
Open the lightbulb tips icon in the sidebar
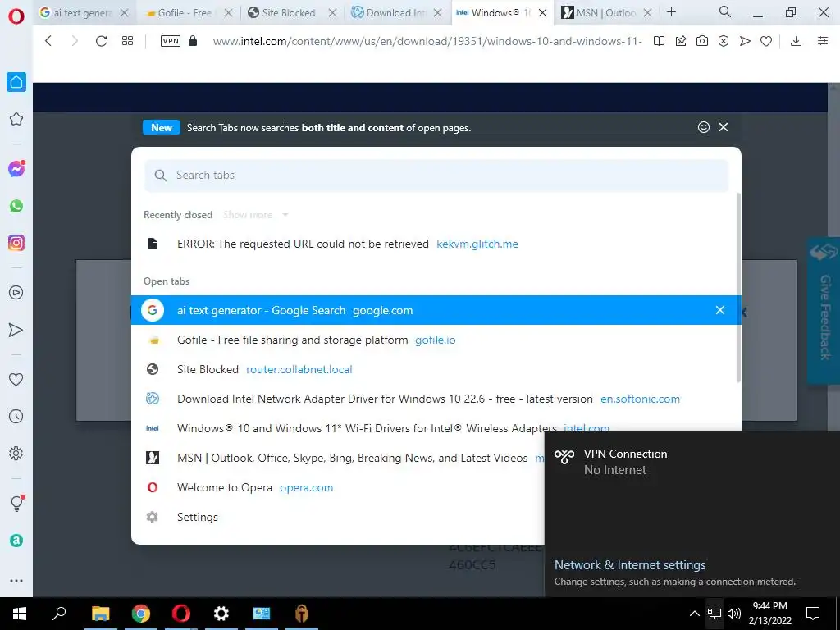pos(16,503)
